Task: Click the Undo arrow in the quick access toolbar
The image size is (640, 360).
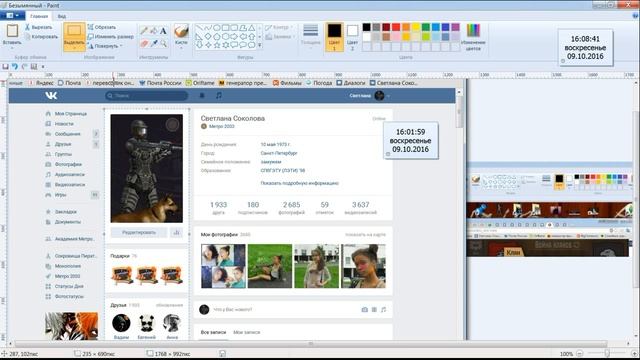Action: point(15,67)
